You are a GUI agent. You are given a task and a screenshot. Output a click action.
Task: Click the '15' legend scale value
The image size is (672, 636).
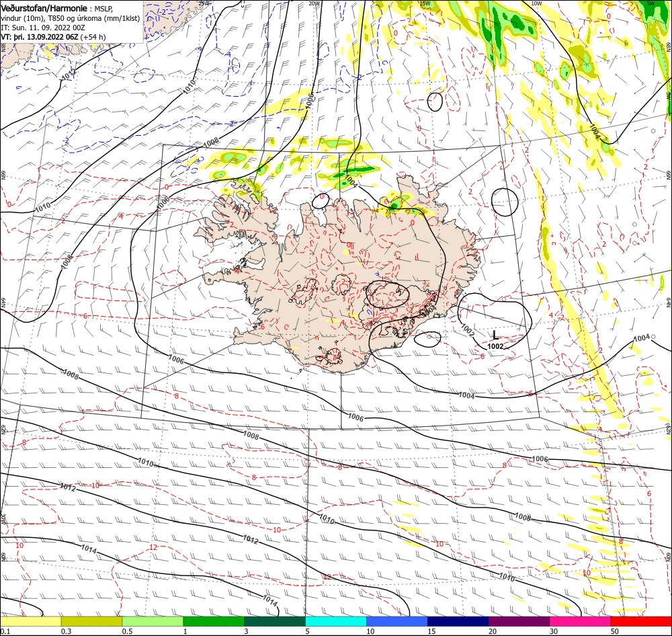pyautogui.click(x=431, y=631)
